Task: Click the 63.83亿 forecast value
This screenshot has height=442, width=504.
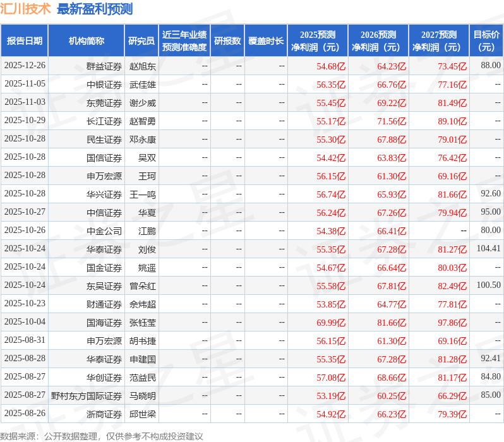Action: click(x=392, y=158)
